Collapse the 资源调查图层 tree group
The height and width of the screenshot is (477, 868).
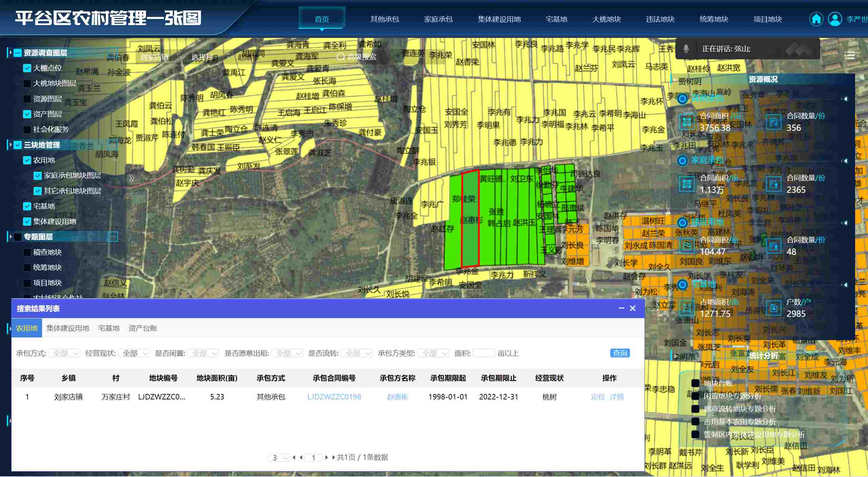pos(11,53)
